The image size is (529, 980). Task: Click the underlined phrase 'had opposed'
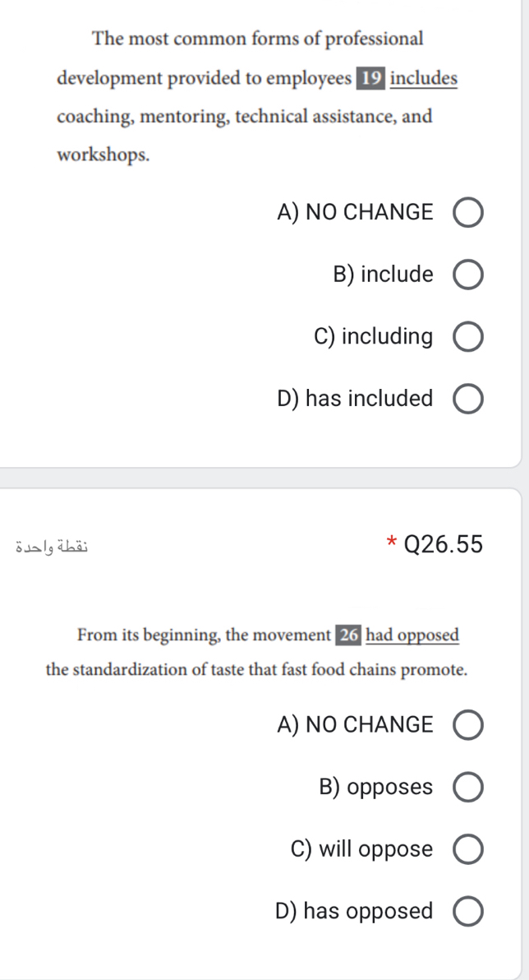click(413, 635)
